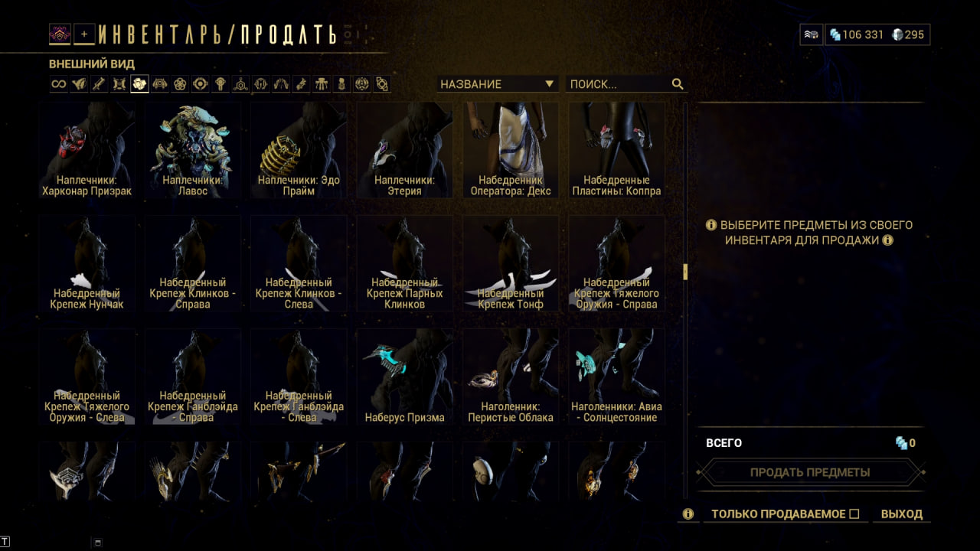
Task: Click the magnifier icon in search box
Action: click(x=678, y=84)
